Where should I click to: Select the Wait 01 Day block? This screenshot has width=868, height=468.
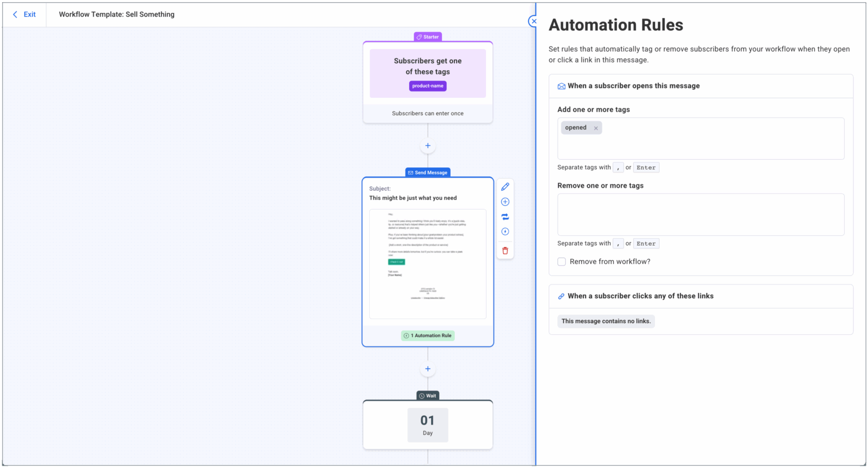428,425
